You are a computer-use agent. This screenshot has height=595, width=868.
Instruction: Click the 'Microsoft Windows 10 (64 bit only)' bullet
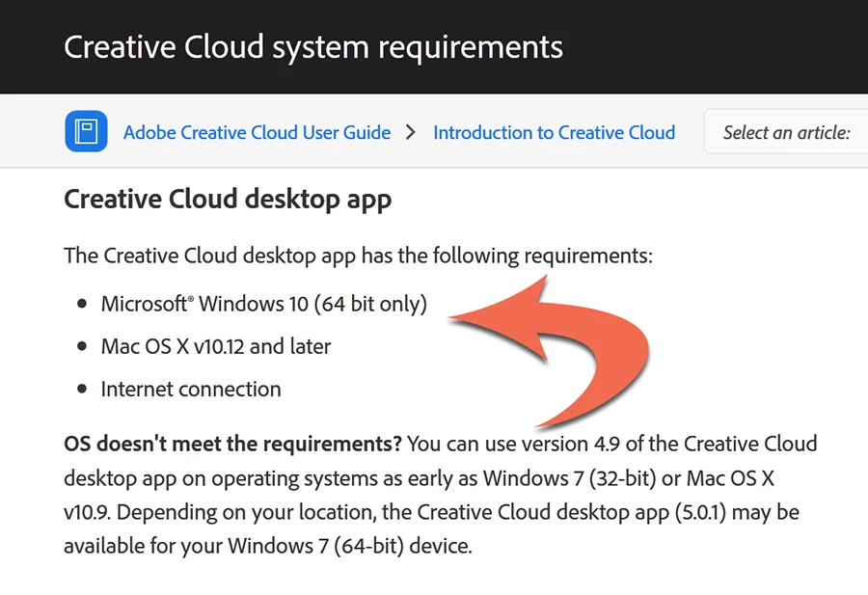point(264,304)
